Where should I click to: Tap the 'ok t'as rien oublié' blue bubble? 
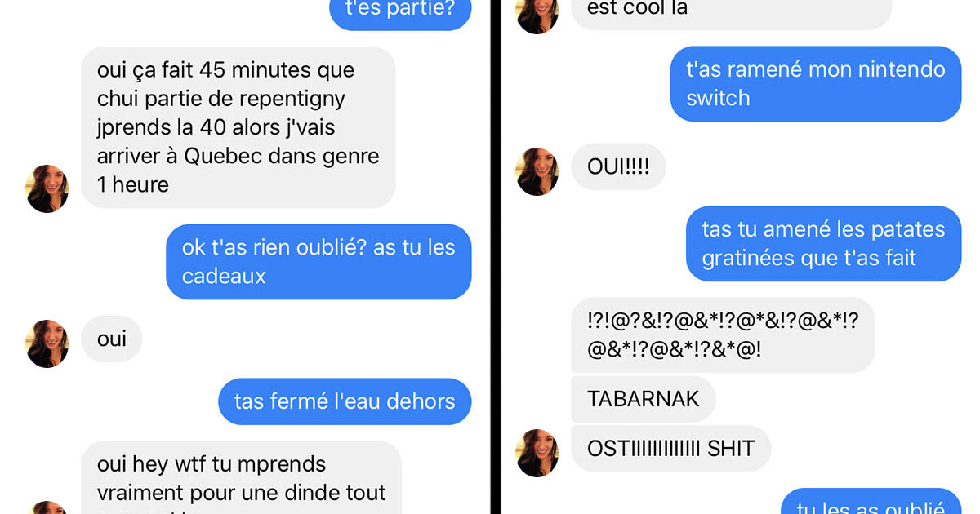pos(318,262)
